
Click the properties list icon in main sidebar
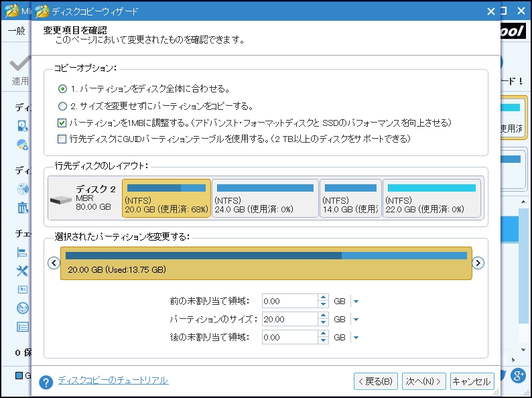coord(22,327)
